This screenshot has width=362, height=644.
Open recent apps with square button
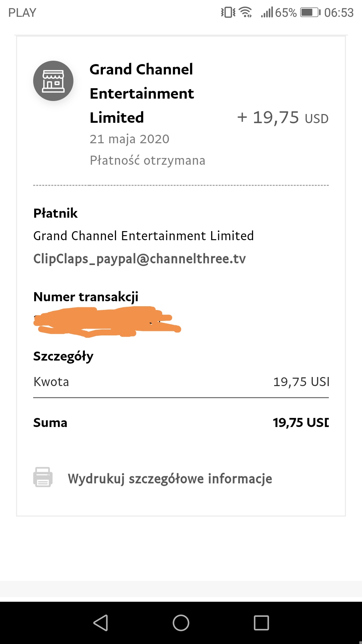(261, 623)
